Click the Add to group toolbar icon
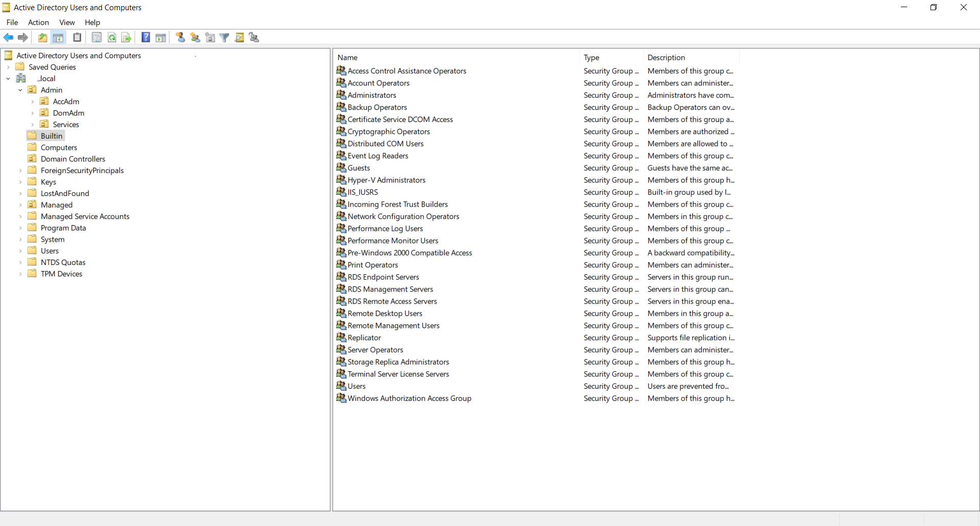 254,37
